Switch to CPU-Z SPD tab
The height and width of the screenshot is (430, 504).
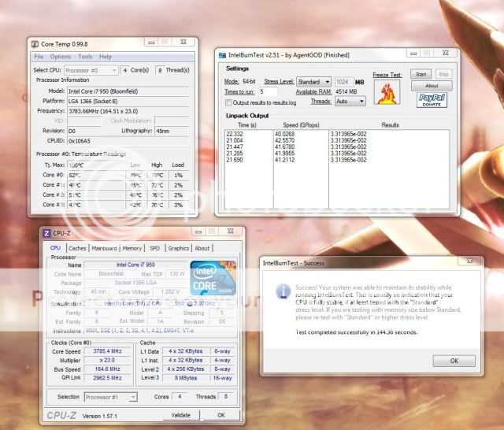click(x=154, y=248)
